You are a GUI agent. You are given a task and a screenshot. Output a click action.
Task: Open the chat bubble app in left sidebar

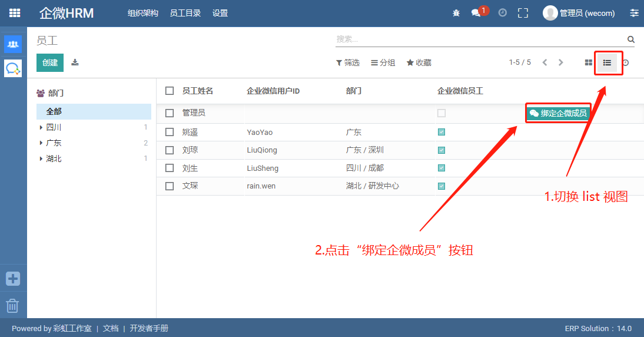pos(13,68)
